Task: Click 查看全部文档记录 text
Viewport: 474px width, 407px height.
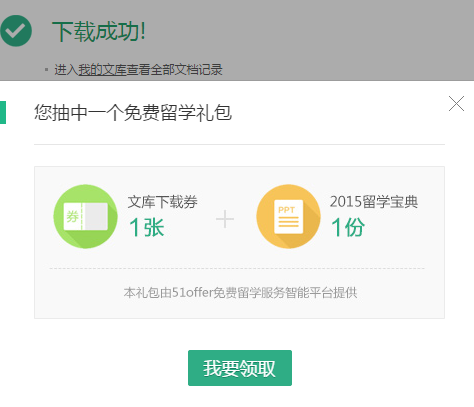Action: 175,70
